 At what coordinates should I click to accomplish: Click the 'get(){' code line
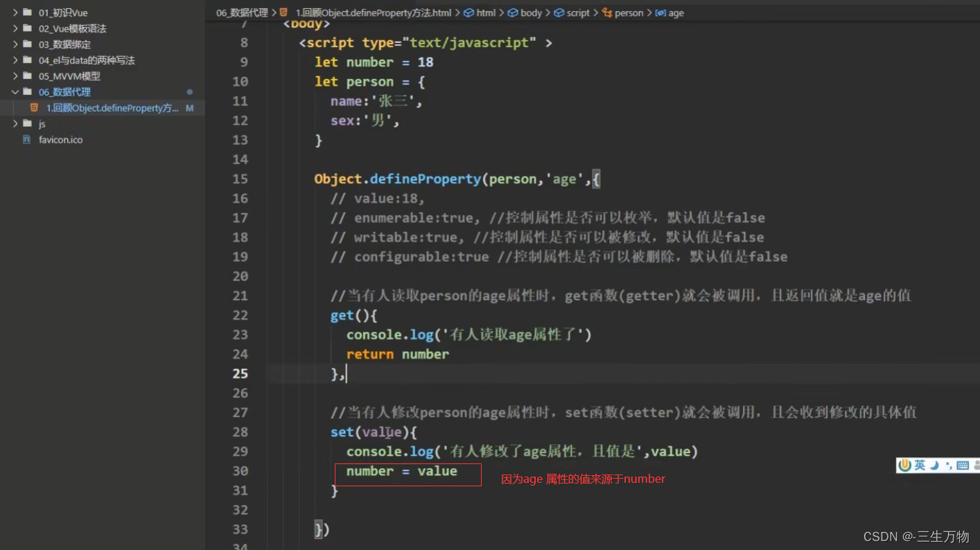point(353,315)
